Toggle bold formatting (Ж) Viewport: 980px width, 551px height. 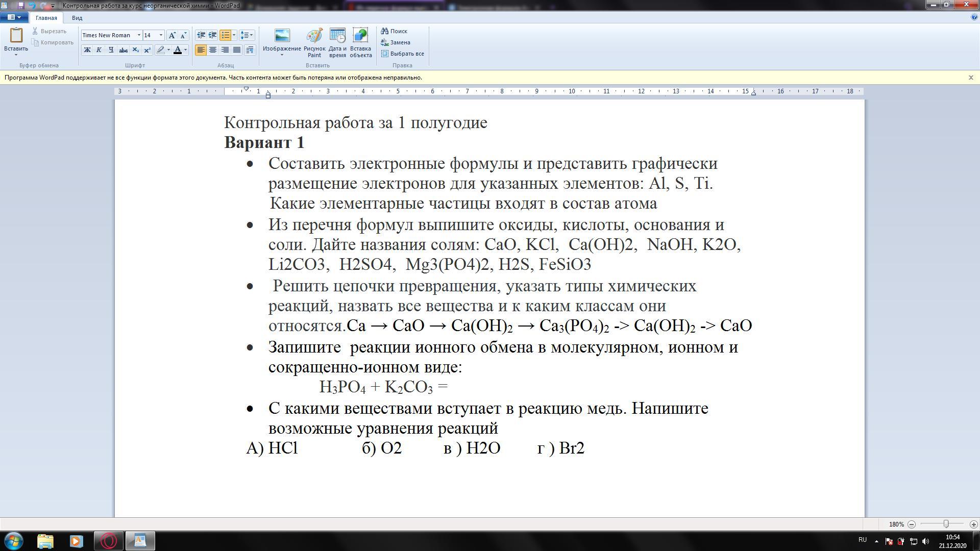(x=87, y=50)
